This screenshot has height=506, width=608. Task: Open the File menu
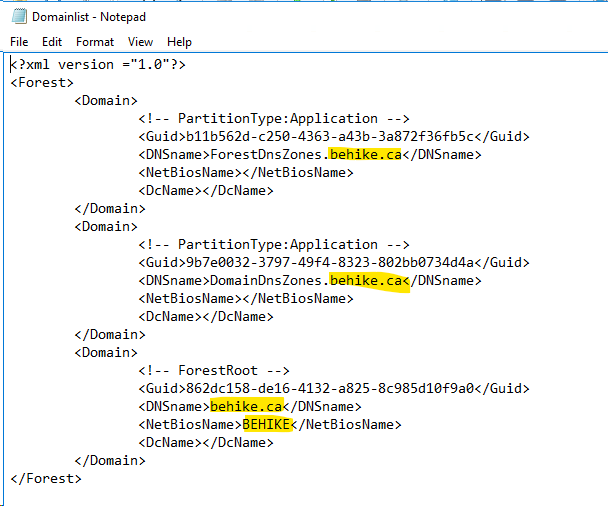(x=19, y=42)
